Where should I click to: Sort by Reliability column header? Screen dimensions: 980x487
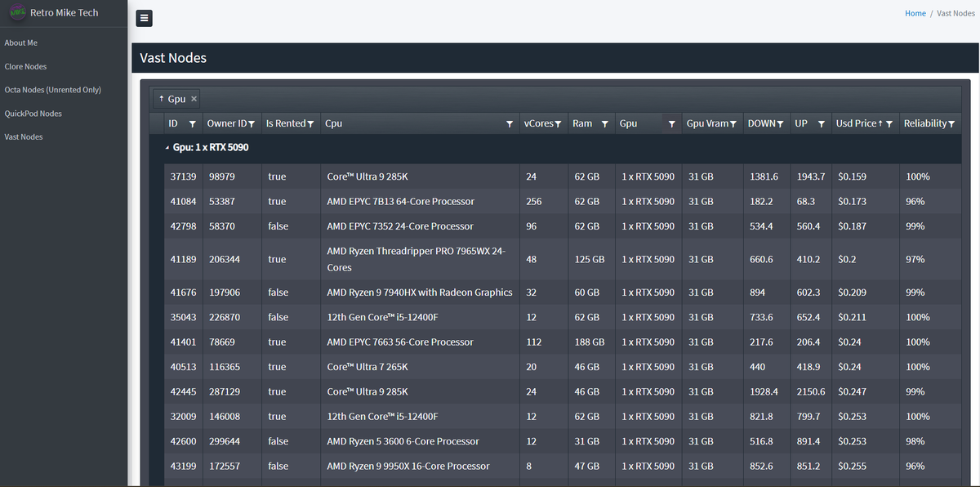(x=925, y=123)
